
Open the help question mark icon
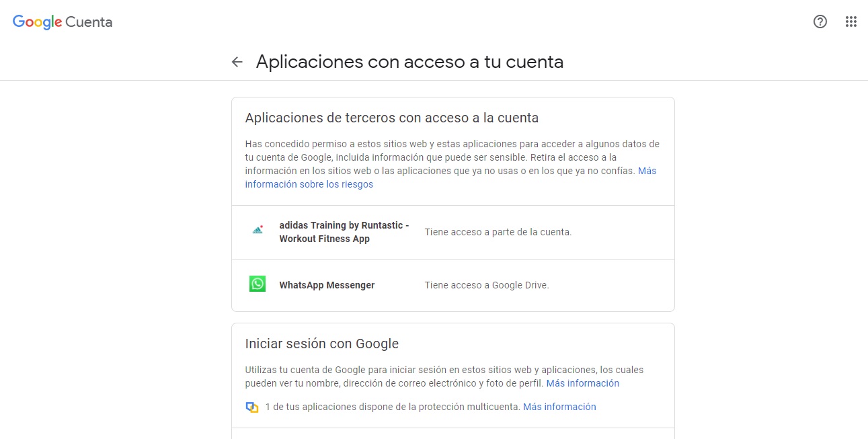(x=820, y=22)
